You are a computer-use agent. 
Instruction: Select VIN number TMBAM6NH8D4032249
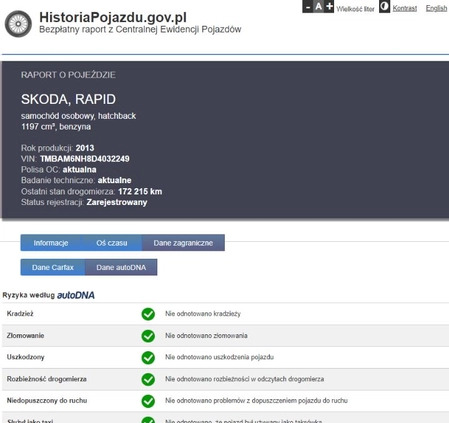85,159
